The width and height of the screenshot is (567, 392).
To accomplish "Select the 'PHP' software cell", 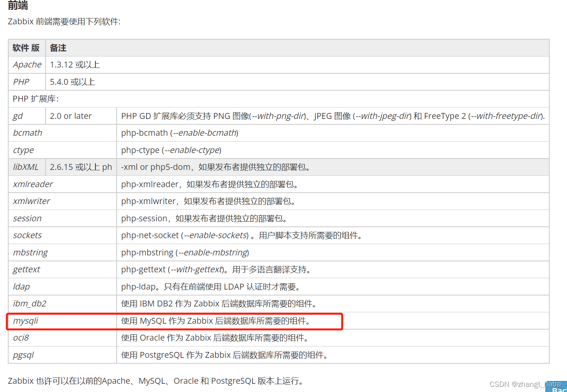I will click(x=27, y=82).
